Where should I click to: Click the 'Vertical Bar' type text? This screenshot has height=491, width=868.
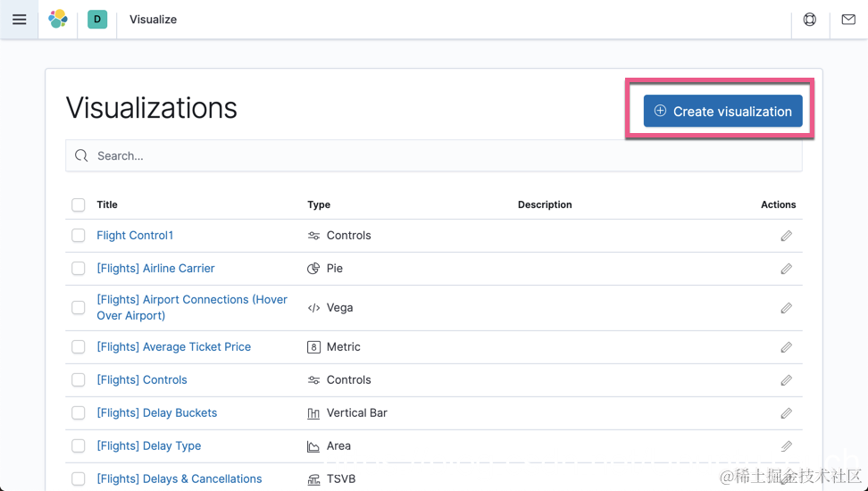(357, 413)
